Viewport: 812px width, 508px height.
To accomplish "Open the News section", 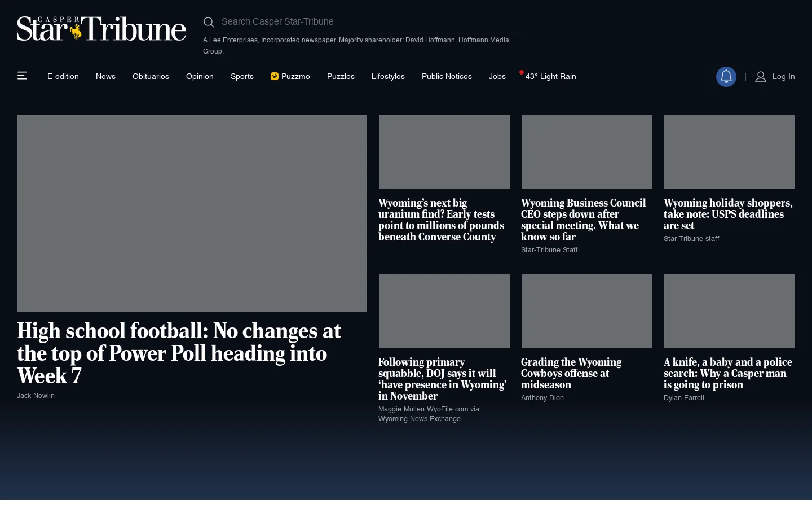I will [105, 76].
